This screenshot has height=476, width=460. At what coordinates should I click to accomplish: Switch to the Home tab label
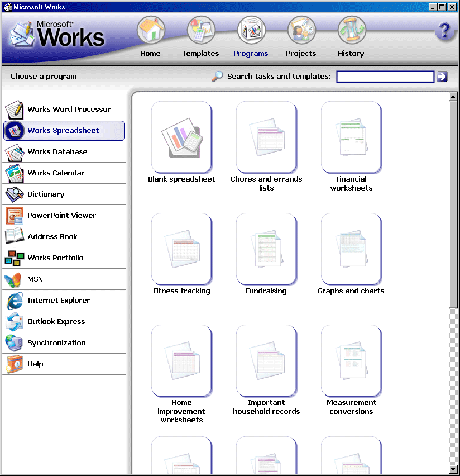150,54
